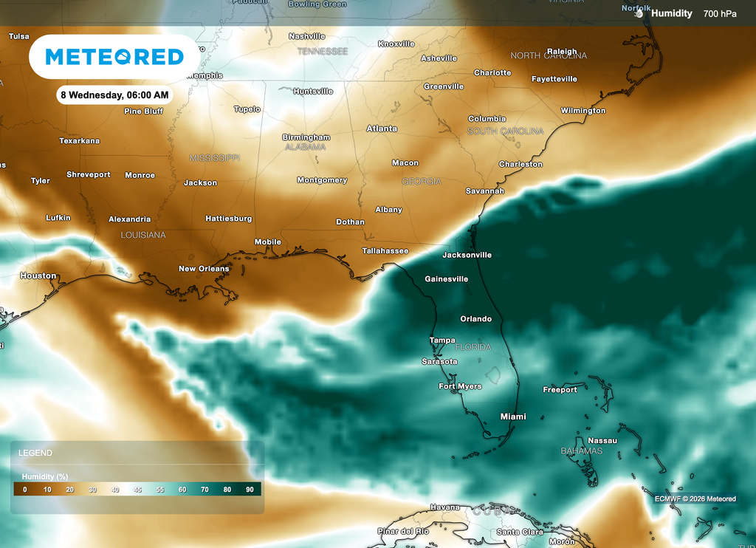Viewport: 756px width, 548px height.
Task: Open the date selector showing 8 Wednesday 06:00 AM
Action: (x=113, y=95)
